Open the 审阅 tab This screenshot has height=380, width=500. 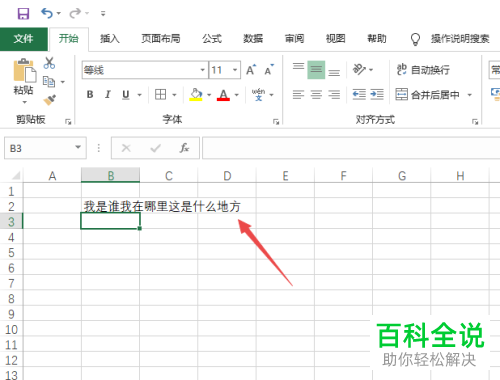tap(294, 39)
